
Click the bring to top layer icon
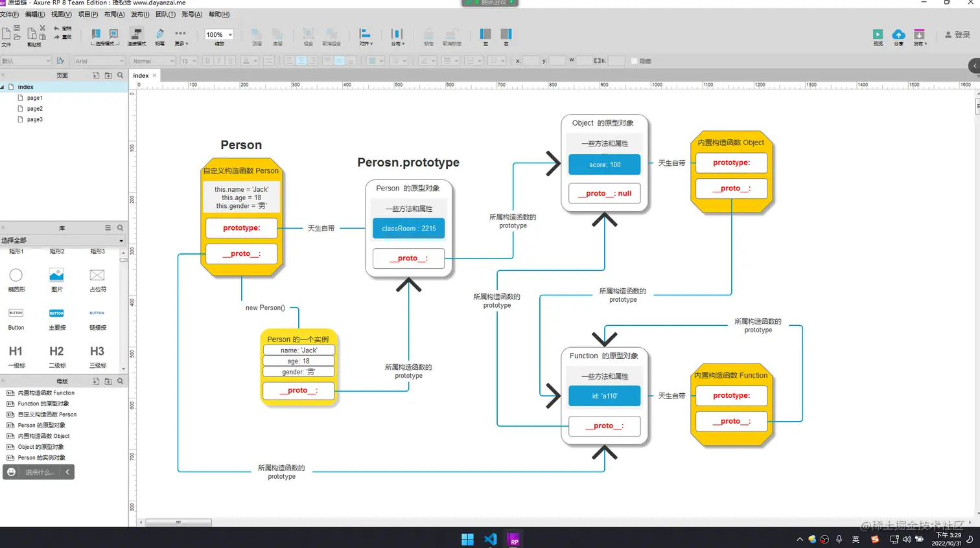click(x=257, y=34)
